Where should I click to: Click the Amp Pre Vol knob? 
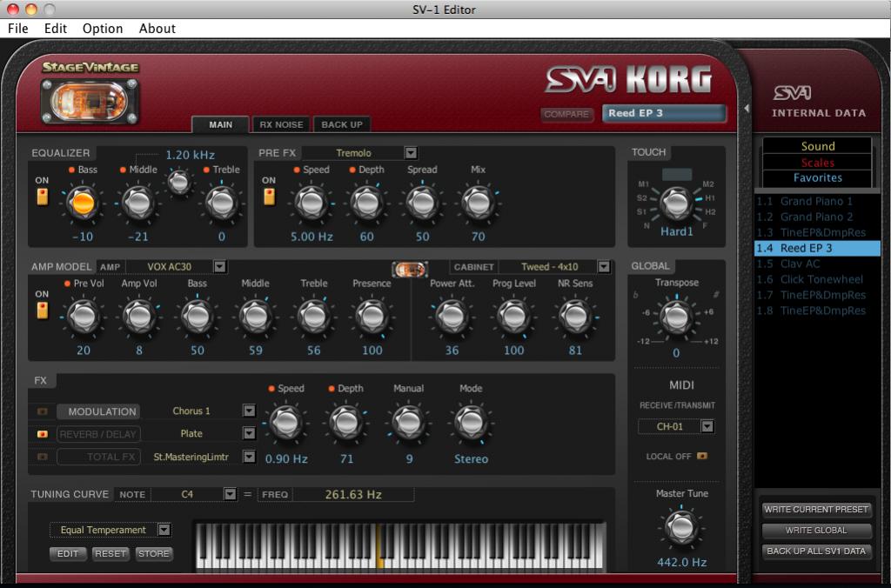(x=83, y=317)
